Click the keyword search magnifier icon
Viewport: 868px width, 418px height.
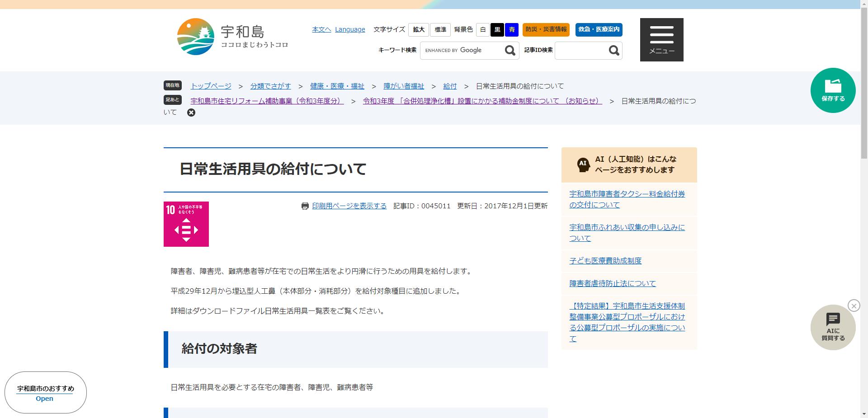pyautogui.click(x=510, y=50)
